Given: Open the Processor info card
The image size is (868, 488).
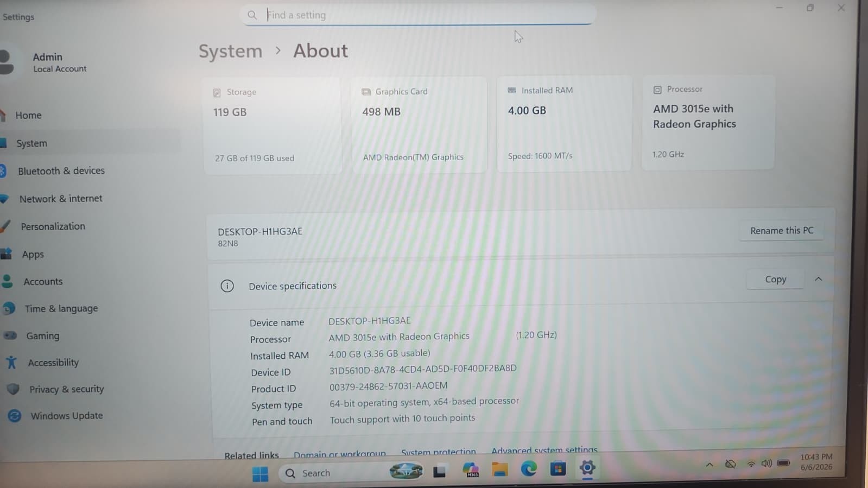Looking at the screenshot, I should pos(708,122).
